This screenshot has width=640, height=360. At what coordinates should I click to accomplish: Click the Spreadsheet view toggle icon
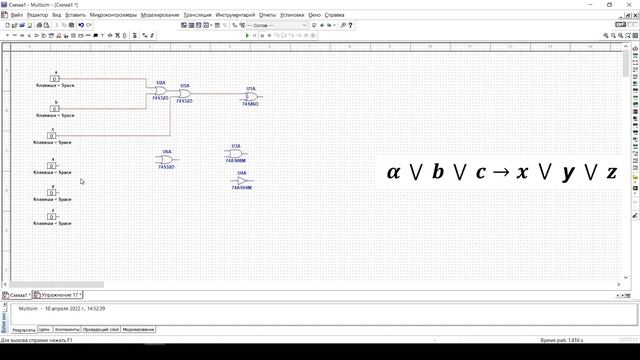(x=191, y=25)
